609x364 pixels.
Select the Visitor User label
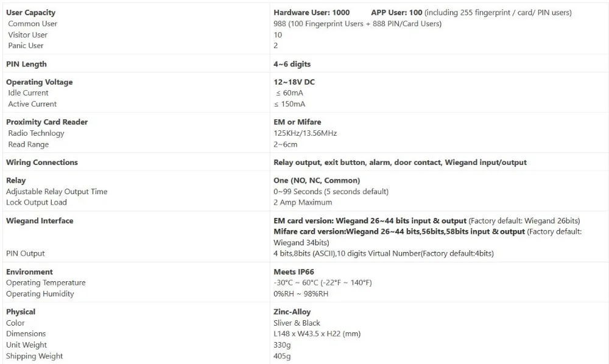tap(27, 35)
